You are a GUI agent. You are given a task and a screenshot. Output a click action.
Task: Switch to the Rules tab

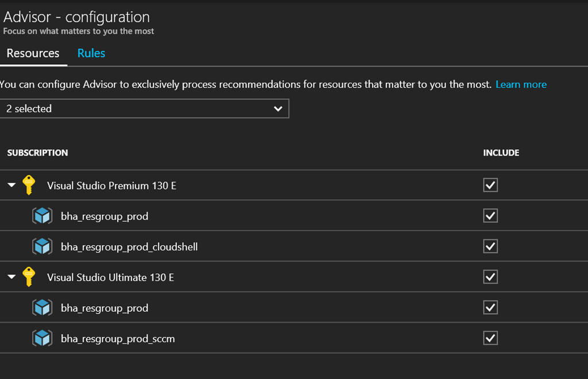point(91,53)
